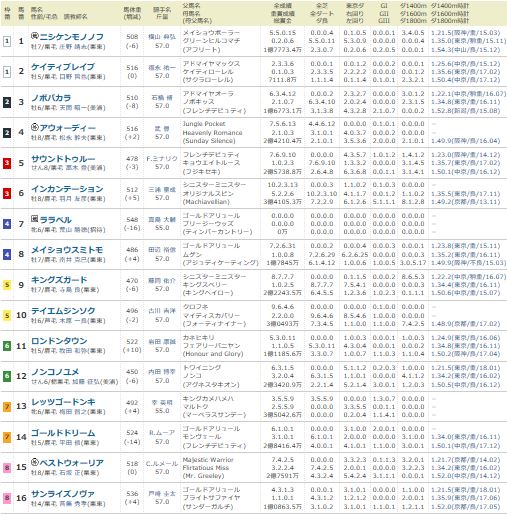
Task: Select jockey C.ルメール link
Action: point(162,464)
